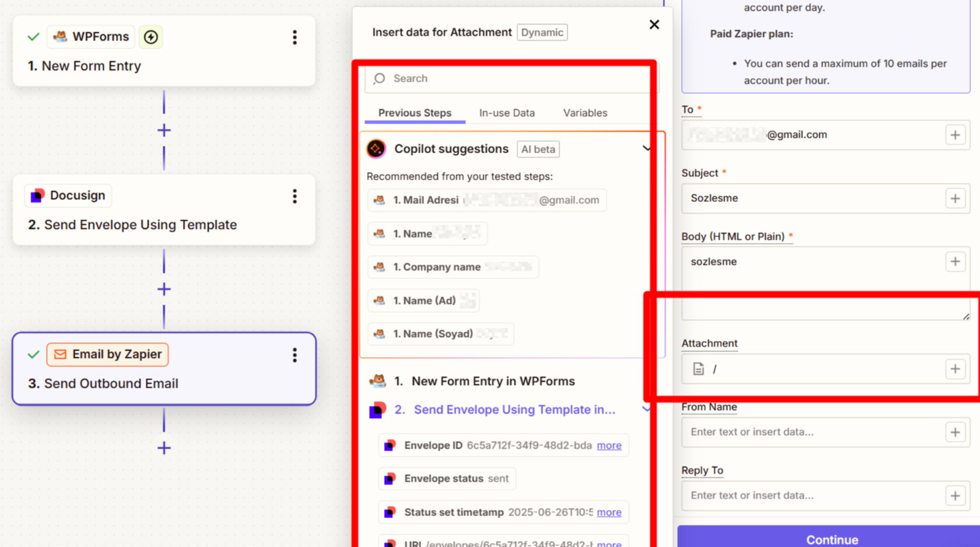Insert the Envelope ID field
Viewport: 980px width, 547px height.
click(504, 445)
